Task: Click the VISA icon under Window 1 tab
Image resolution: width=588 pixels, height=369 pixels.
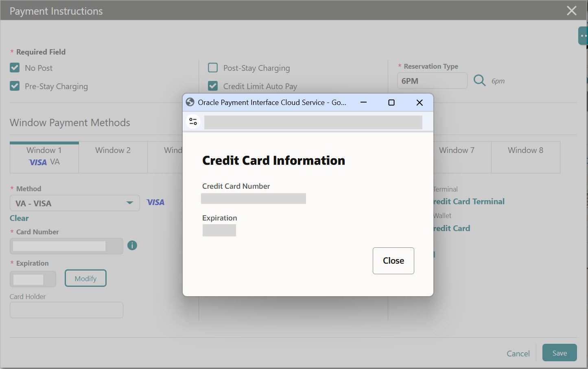Action: pos(38,162)
